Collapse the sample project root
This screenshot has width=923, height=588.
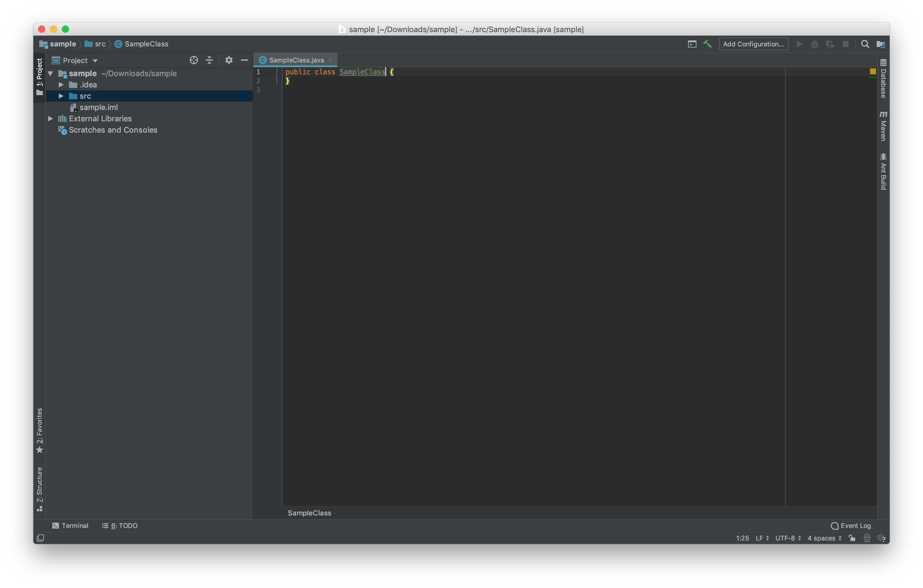50,73
